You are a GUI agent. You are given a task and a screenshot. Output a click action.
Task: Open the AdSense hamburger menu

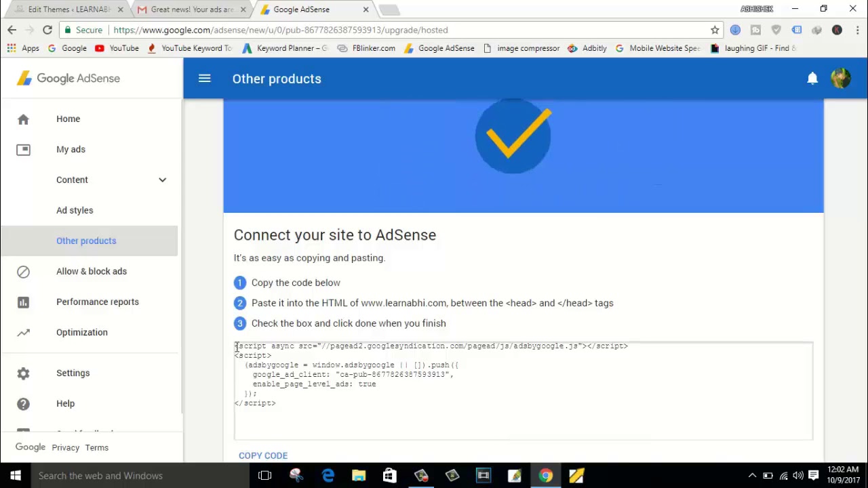(204, 79)
